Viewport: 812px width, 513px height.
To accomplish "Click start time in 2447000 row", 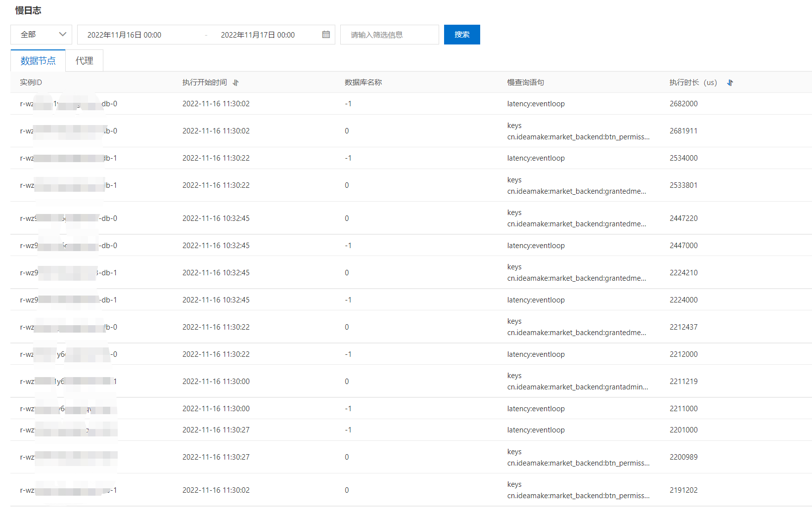I will point(216,246).
